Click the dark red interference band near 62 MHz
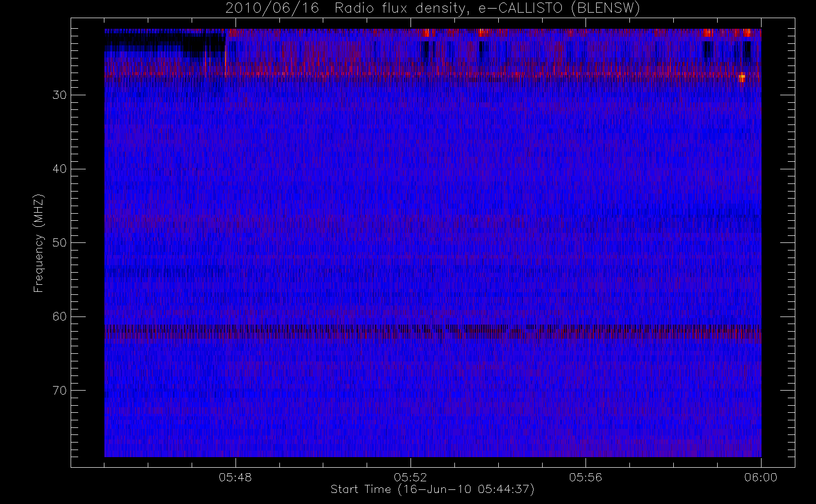This screenshot has height=504, width=816. (x=433, y=332)
